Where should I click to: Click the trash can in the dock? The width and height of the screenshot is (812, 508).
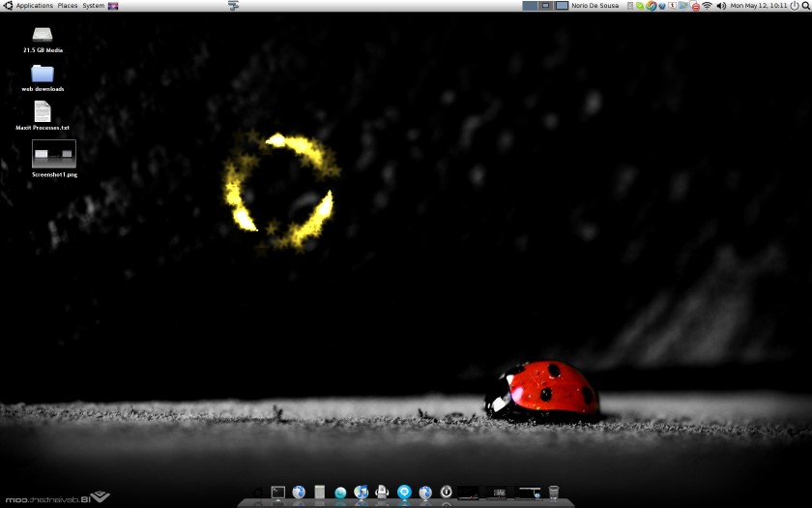pos(554,493)
